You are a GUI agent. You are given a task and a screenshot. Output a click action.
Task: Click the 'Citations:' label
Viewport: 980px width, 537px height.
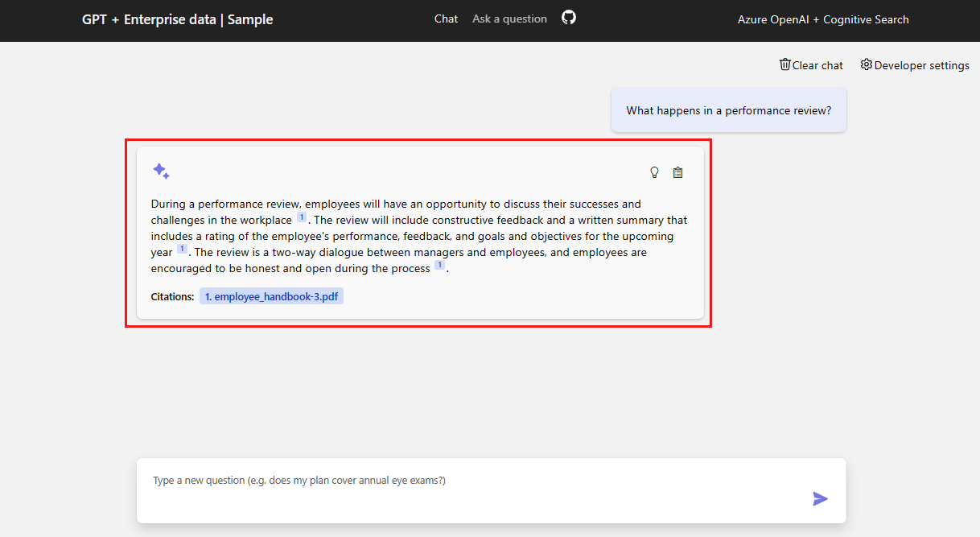172,297
